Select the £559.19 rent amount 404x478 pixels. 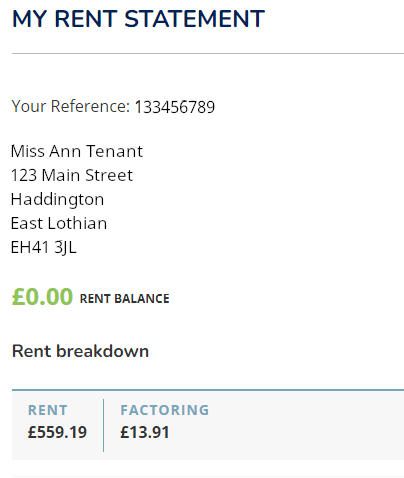pos(57,432)
